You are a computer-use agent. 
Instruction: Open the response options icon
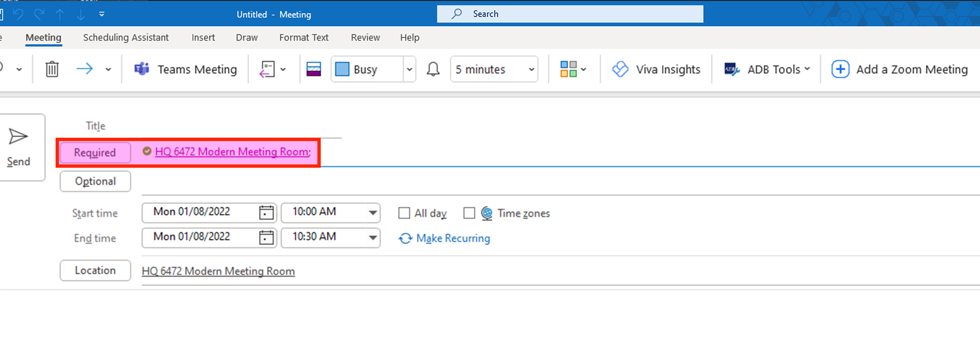point(267,69)
